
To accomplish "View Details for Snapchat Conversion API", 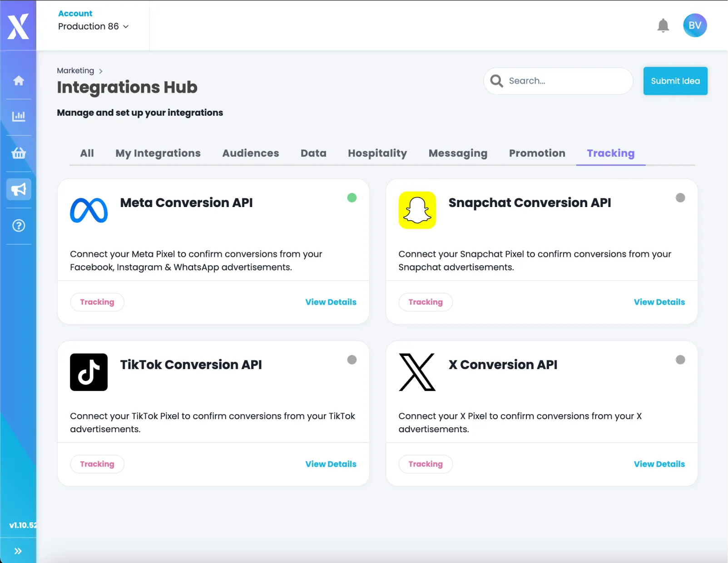I will (659, 302).
